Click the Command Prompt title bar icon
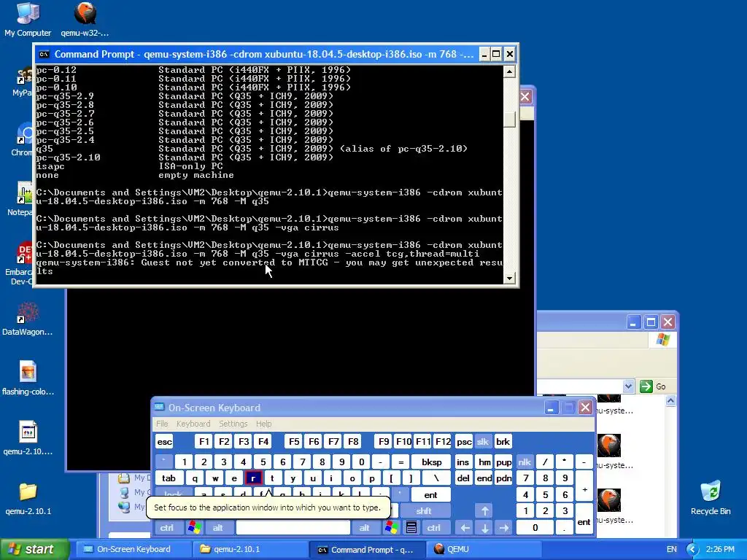 (x=44, y=54)
